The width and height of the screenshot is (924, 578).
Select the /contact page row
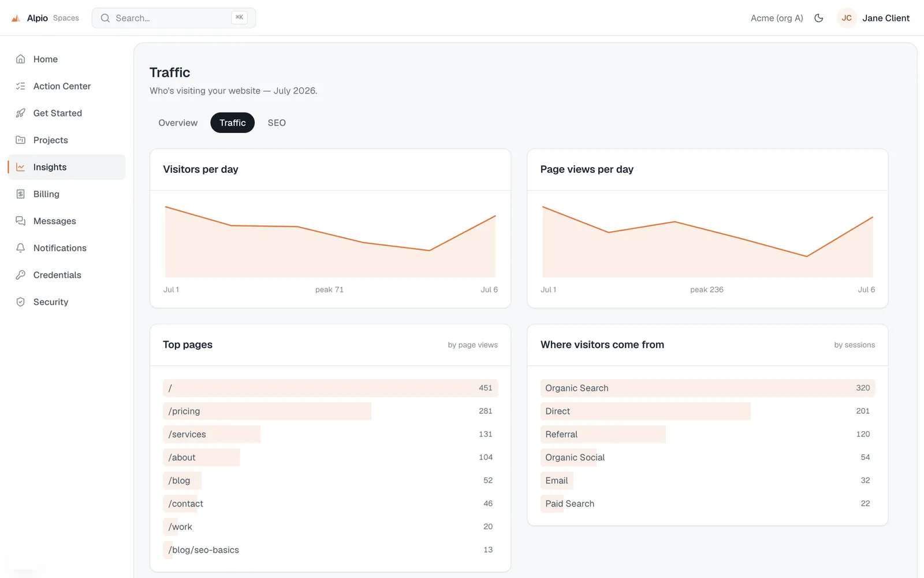point(330,503)
